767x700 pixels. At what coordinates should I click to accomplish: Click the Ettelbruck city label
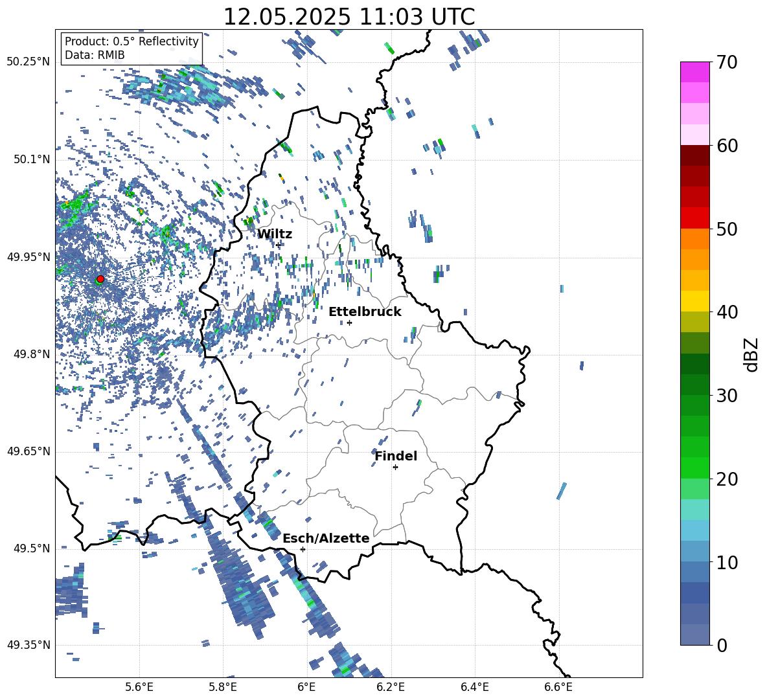[x=365, y=312]
